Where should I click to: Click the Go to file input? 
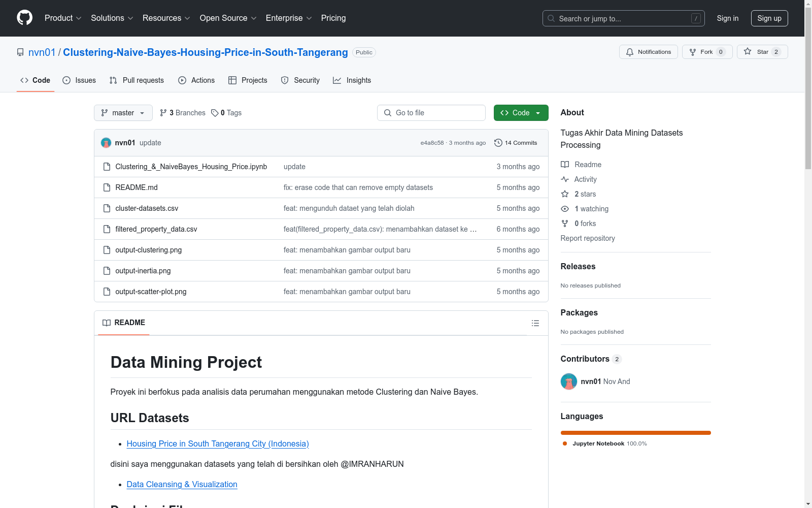tap(431, 113)
